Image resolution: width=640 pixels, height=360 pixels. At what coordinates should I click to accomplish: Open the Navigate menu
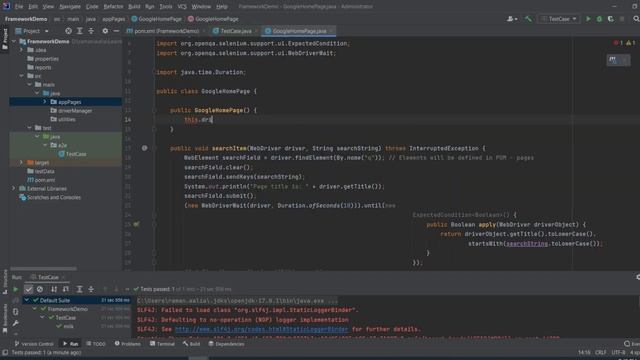tap(70, 7)
